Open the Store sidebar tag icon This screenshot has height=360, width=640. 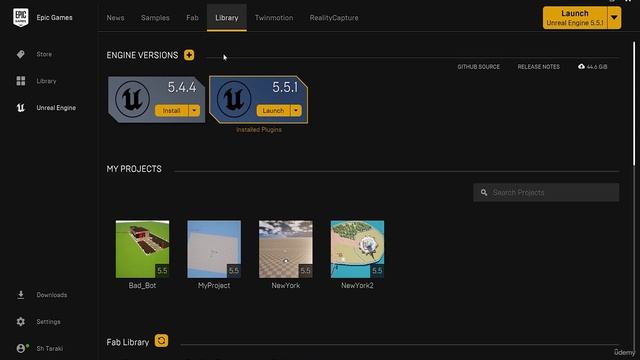point(20,54)
